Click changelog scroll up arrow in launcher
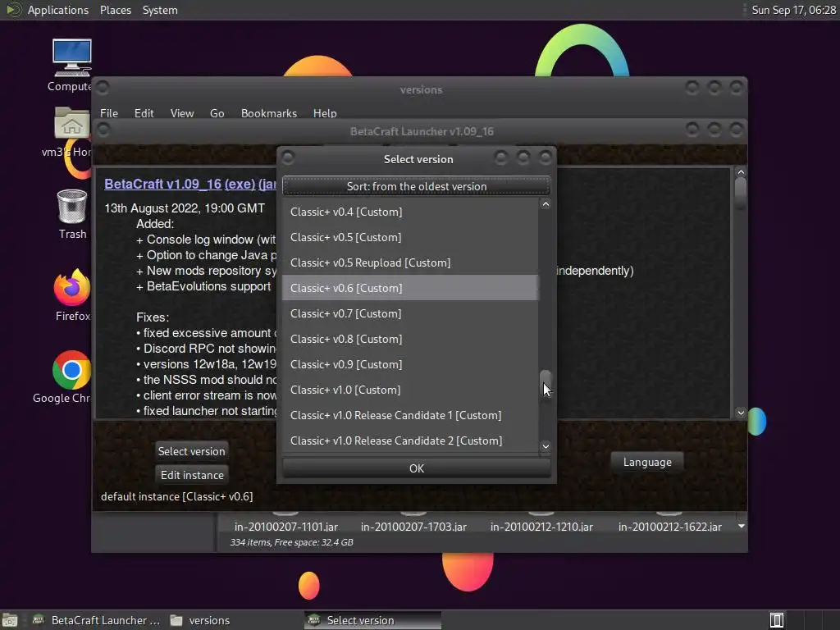The image size is (840, 630). click(x=741, y=172)
